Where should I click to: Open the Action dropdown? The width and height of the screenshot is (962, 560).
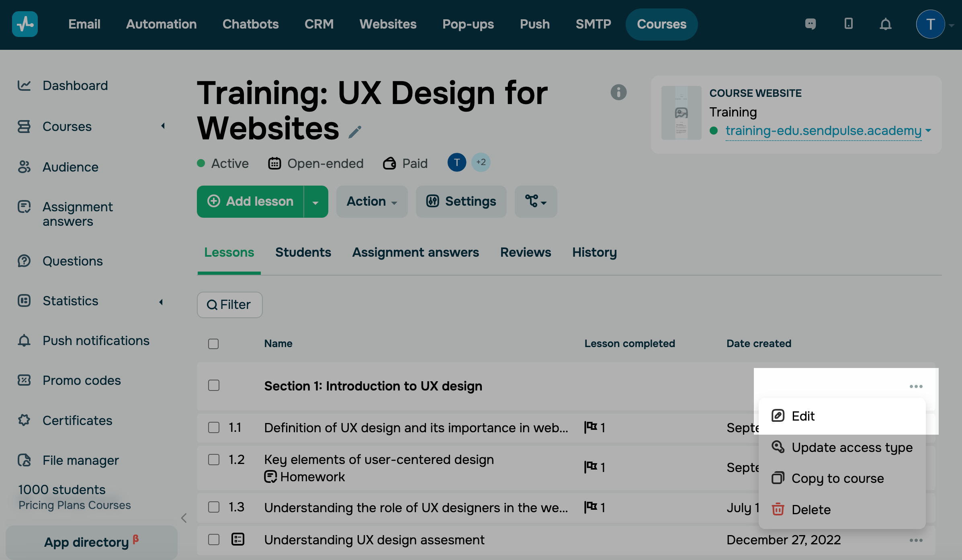372,202
